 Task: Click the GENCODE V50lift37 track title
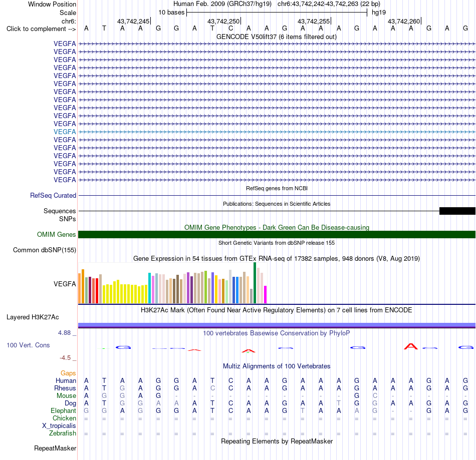point(276,37)
